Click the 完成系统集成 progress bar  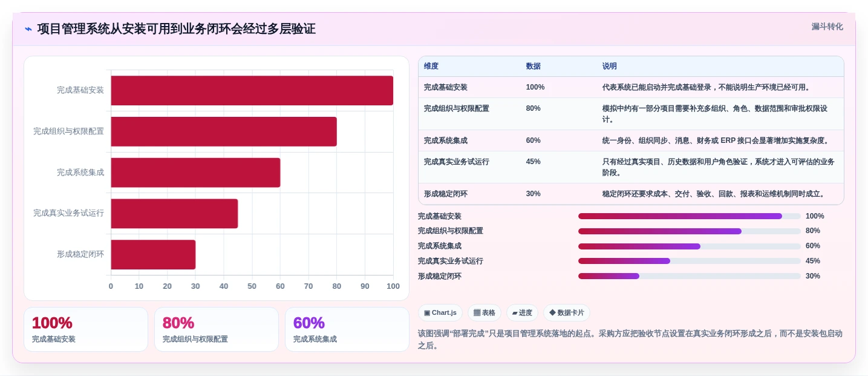pyautogui.click(x=690, y=246)
